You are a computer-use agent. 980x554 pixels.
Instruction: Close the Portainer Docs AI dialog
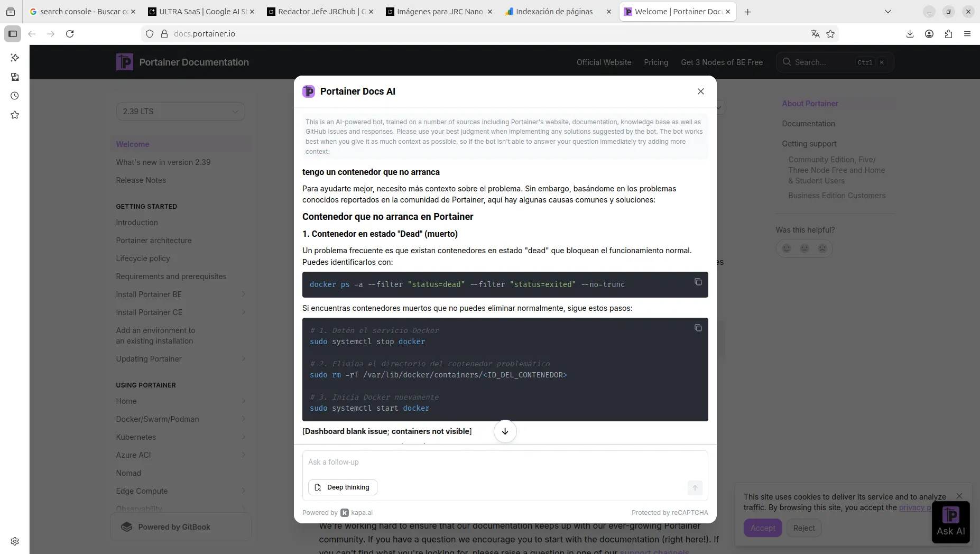(x=701, y=91)
